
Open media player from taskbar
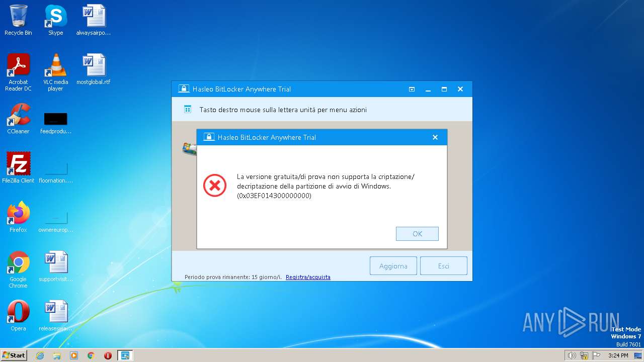point(74,355)
